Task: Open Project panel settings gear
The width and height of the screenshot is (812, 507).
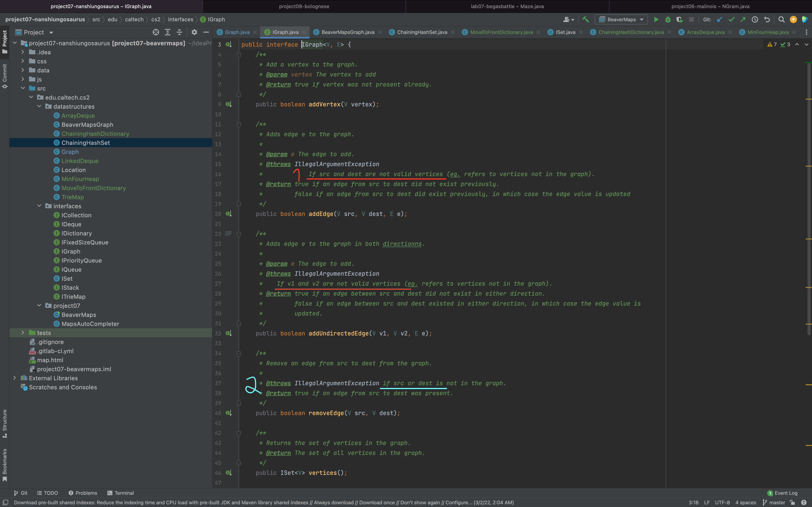Action: click(194, 32)
